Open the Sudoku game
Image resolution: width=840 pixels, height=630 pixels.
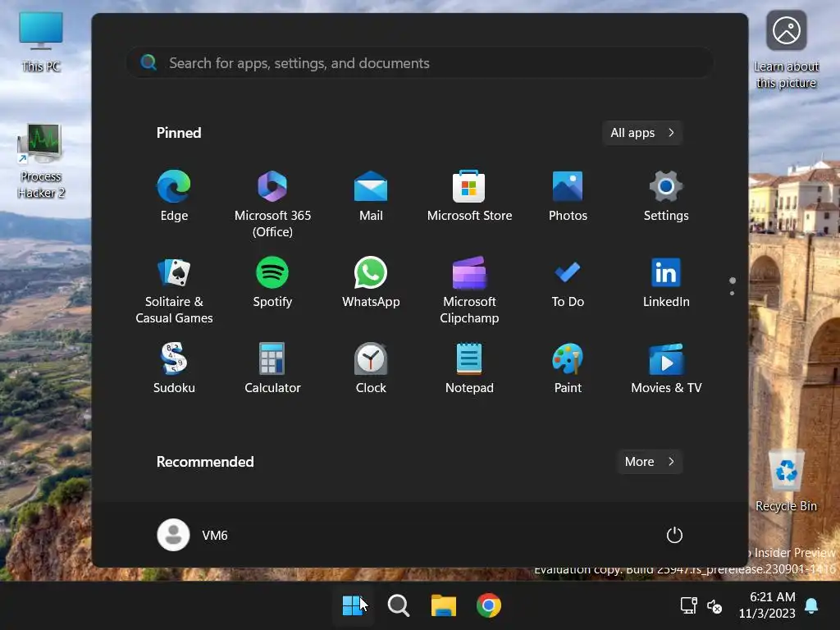tap(174, 368)
